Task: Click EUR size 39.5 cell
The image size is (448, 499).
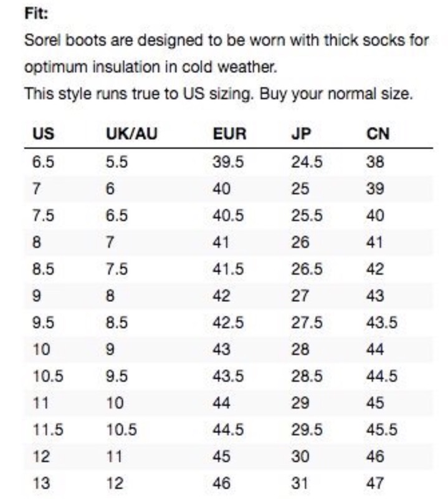Action: 228,162
